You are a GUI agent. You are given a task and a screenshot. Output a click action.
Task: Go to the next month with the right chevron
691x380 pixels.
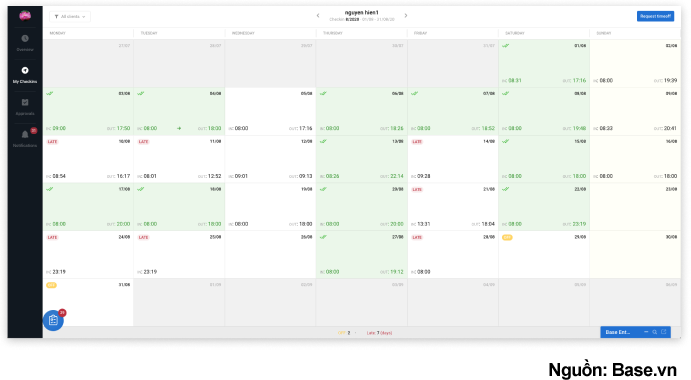pos(406,15)
